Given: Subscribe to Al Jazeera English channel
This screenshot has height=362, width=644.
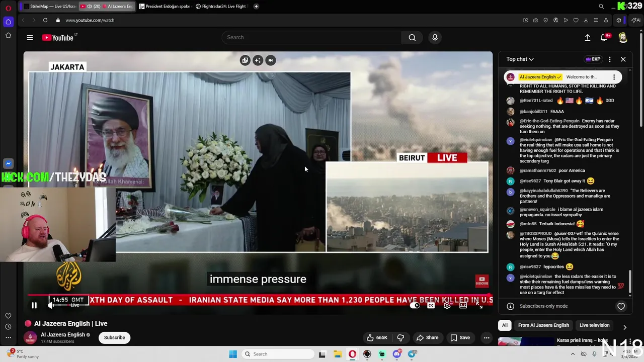Looking at the screenshot, I should coord(115,337).
